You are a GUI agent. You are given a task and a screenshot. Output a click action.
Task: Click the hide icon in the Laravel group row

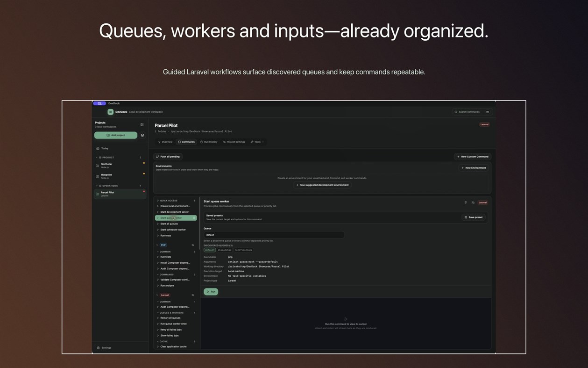[193, 295]
